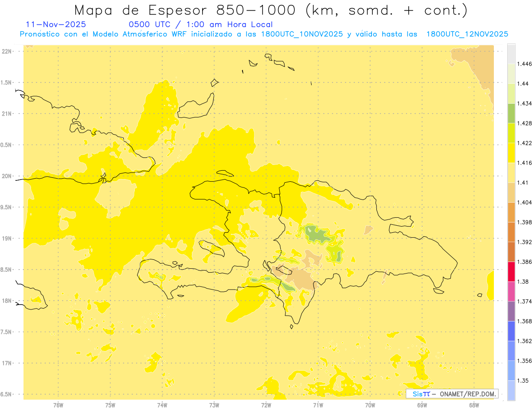Image resolution: width=532 pixels, height=411 pixels.
Task: Click the legend value '1.446'
Action: pyautogui.click(x=524, y=64)
